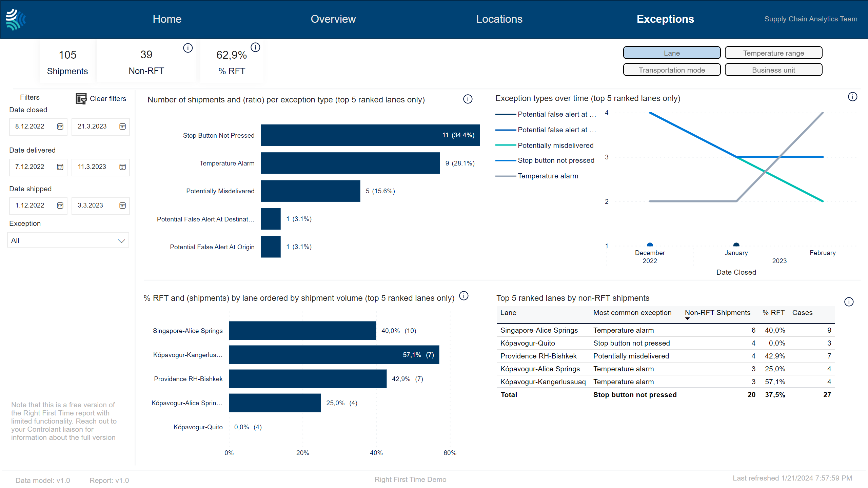This screenshot has height=488, width=868.
Task: Click Temperature alarm legend entry
Action: coord(537,176)
